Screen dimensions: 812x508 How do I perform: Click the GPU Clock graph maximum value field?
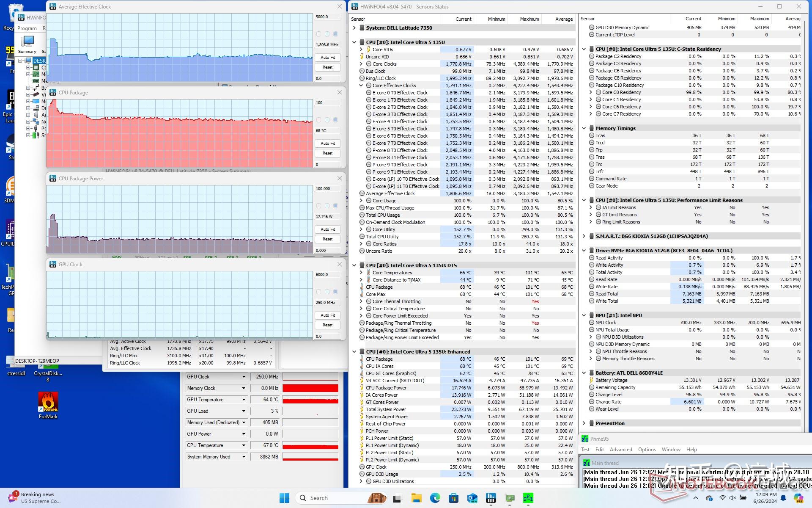point(327,275)
